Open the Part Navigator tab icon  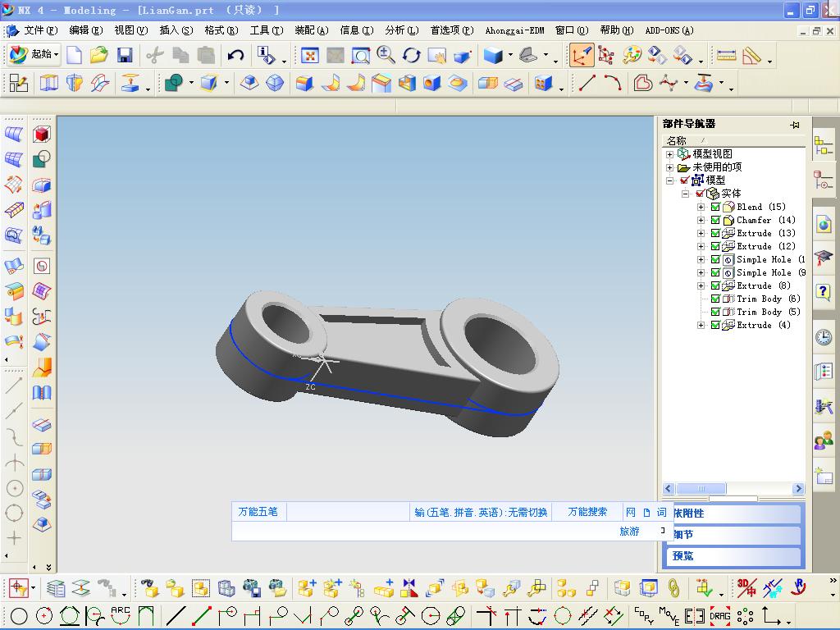824,180
